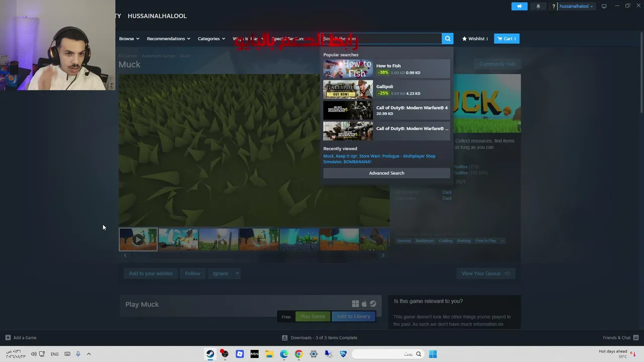This screenshot has width=644, height=362.
Task: Open the Community Hub button
Action: pyautogui.click(x=497, y=64)
